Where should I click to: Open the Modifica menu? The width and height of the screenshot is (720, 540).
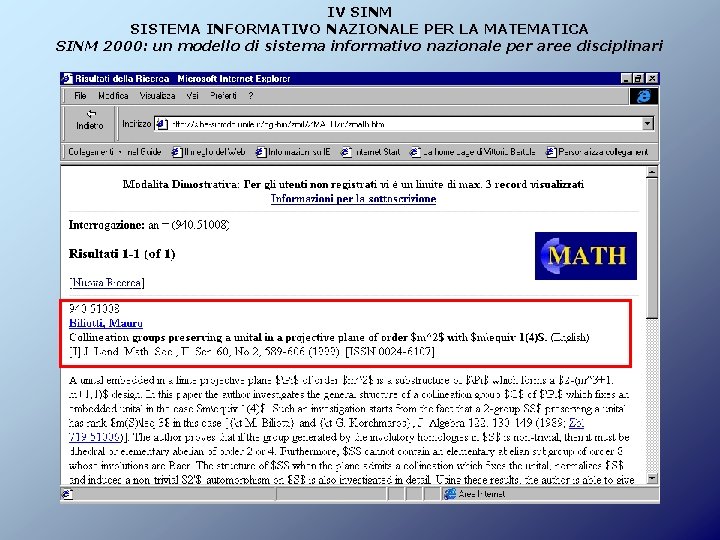point(113,96)
